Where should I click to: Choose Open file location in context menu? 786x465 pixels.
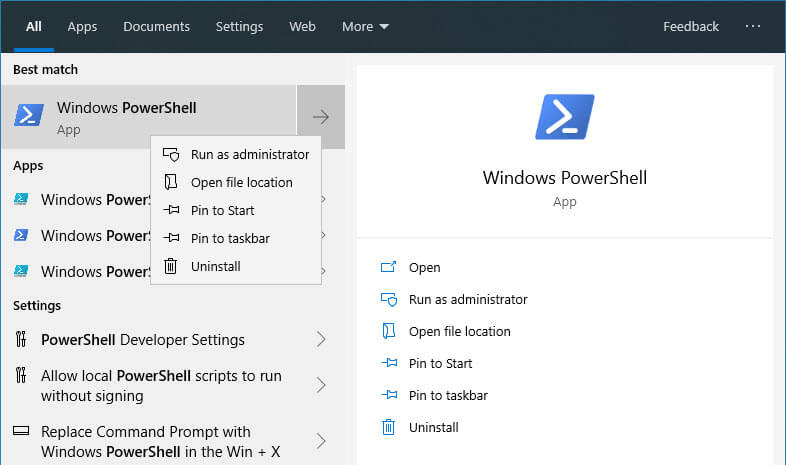(x=236, y=182)
